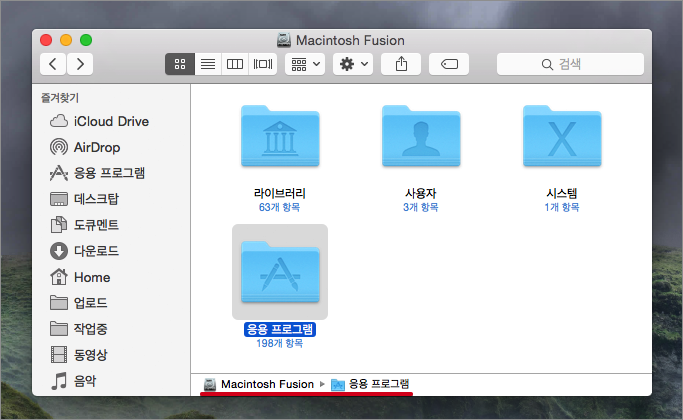Go back with the left arrow button

pyautogui.click(x=53, y=64)
